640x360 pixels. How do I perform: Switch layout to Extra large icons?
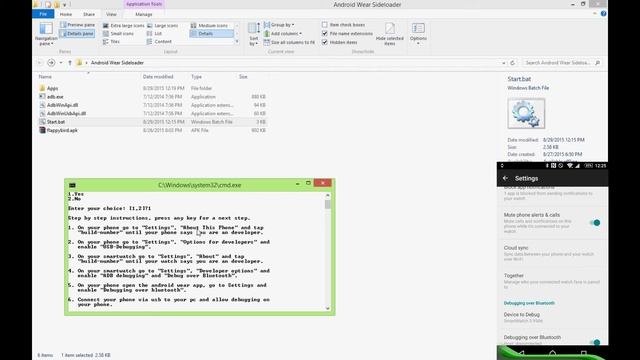pyautogui.click(x=123, y=25)
